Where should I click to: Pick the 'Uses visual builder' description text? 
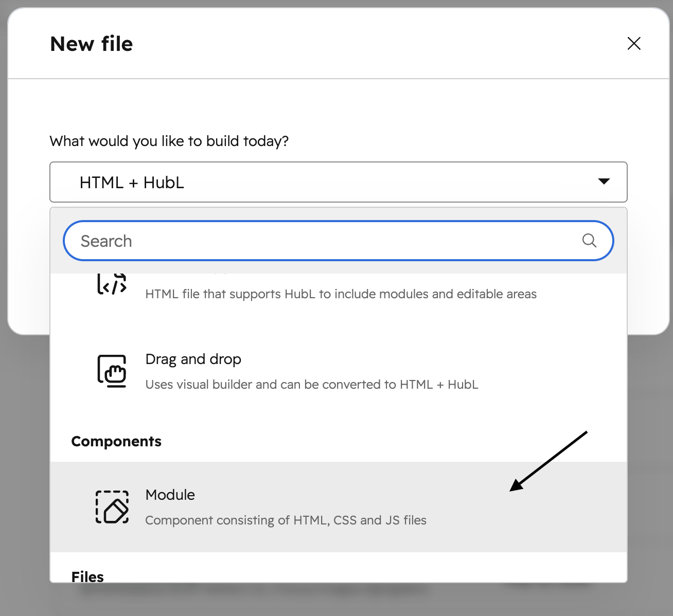click(x=312, y=385)
